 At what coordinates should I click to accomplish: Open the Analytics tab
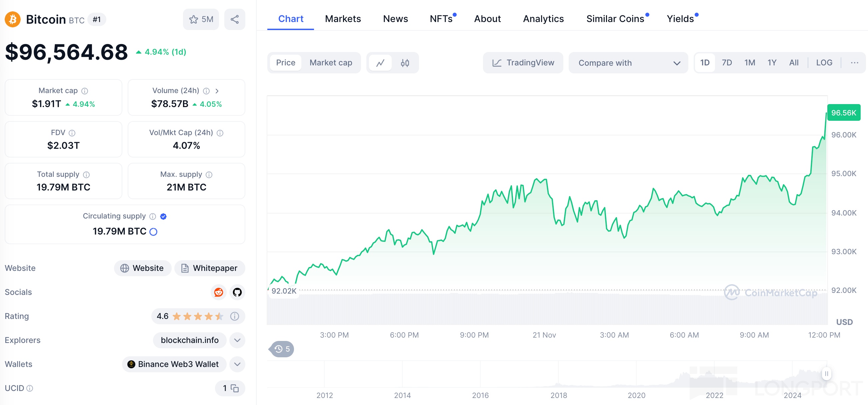[543, 19]
